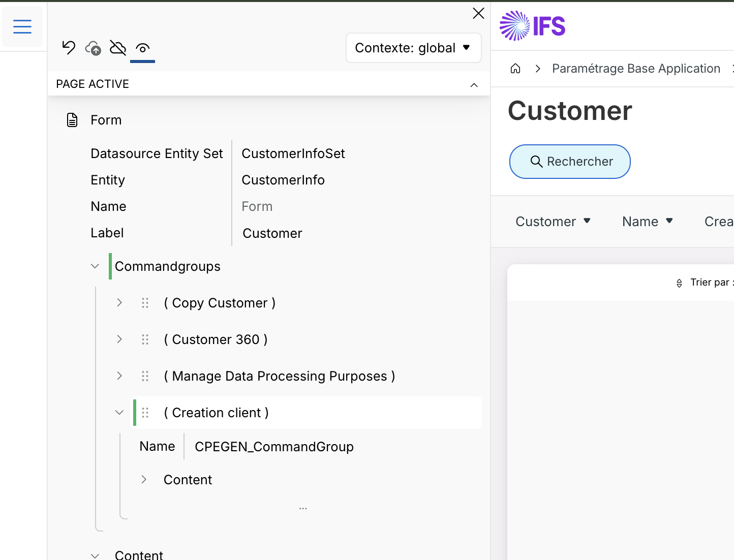
Task: Collapse the Creation client command group
Action: (119, 412)
